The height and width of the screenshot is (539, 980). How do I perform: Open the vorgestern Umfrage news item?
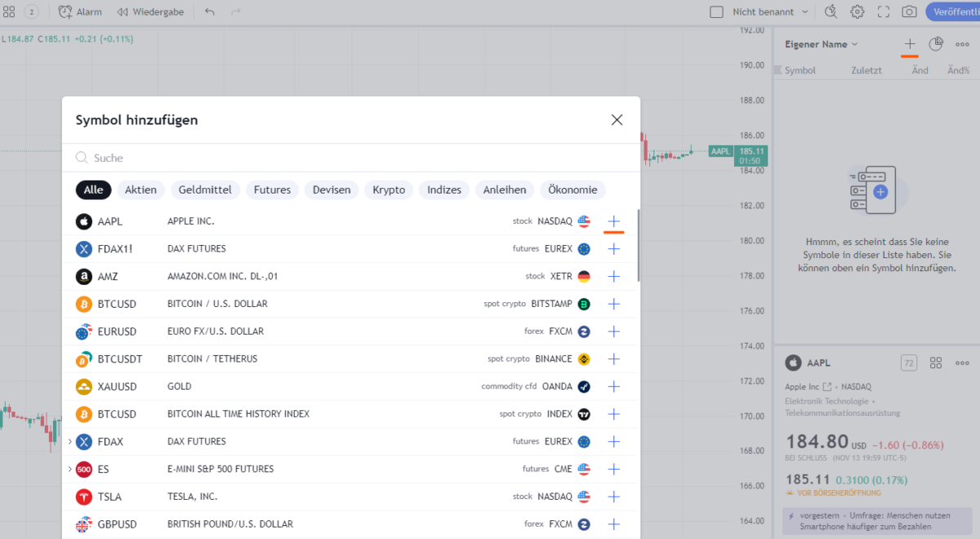pyautogui.click(x=876, y=521)
